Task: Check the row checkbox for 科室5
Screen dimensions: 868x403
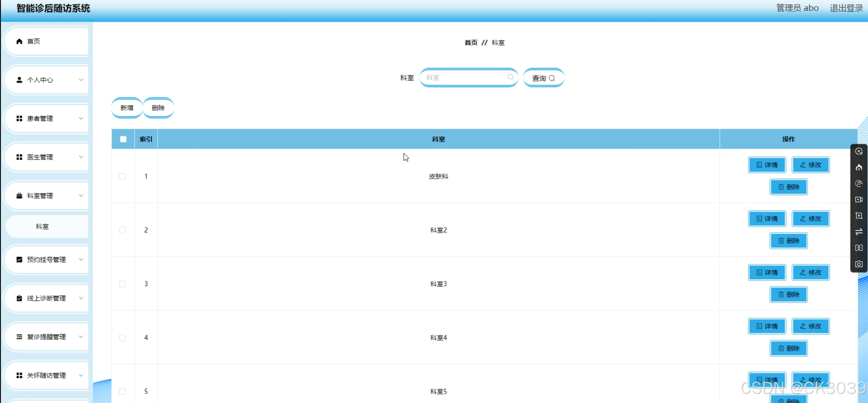Action: pos(122,391)
